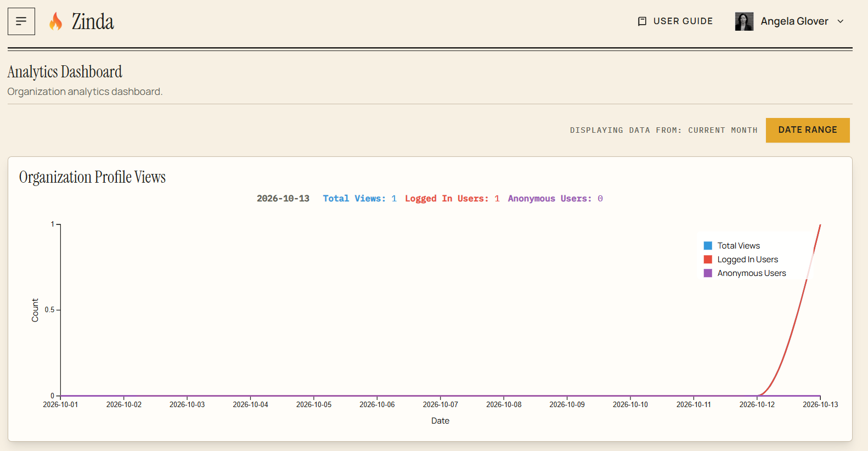Click the User Guide book icon
868x451 pixels.
(642, 21)
